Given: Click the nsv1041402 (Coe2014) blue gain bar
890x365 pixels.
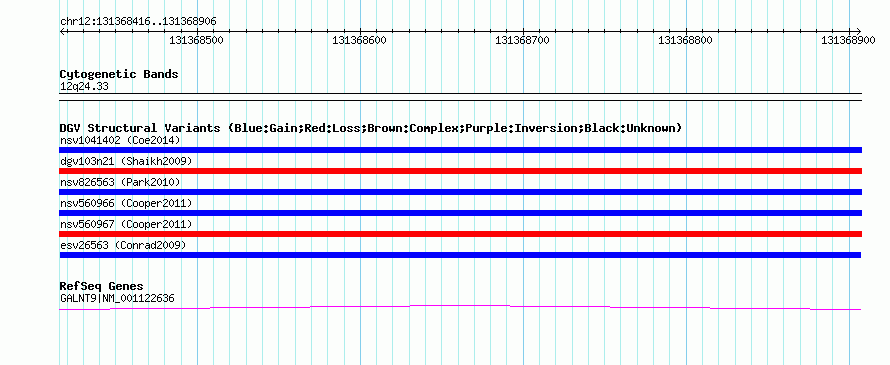Looking at the screenshot, I should [460, 150].
